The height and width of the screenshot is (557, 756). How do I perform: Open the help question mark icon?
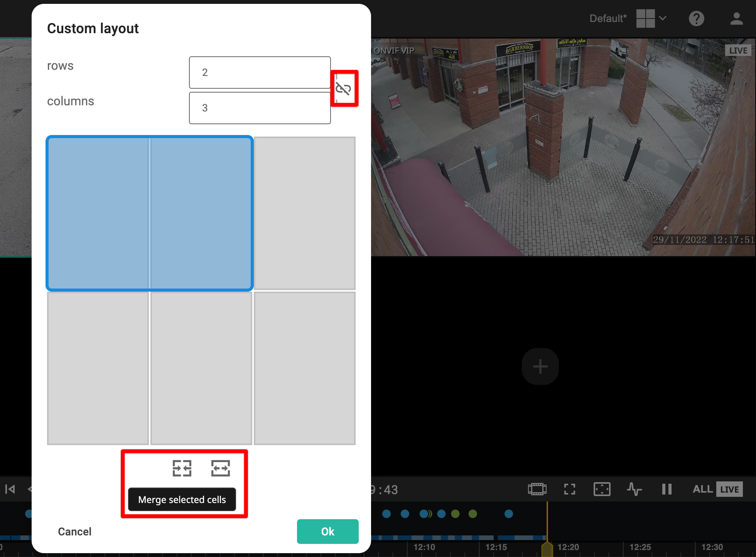click(x=696, y=19)
